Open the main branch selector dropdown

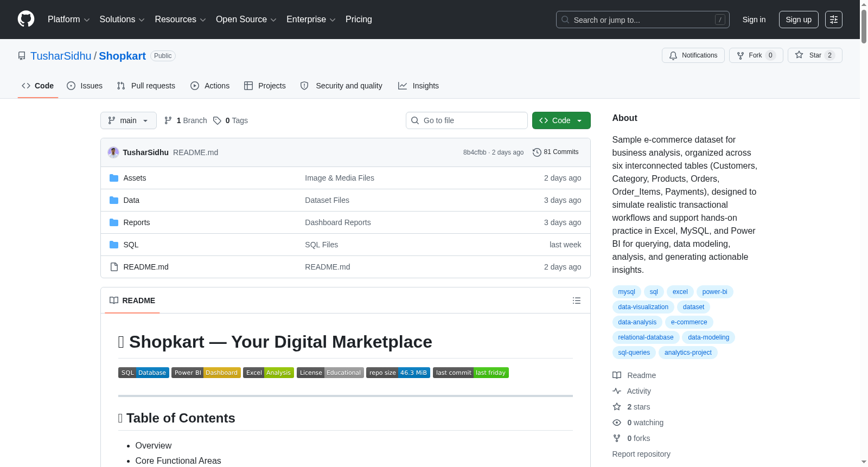click(x=129, y=120)
